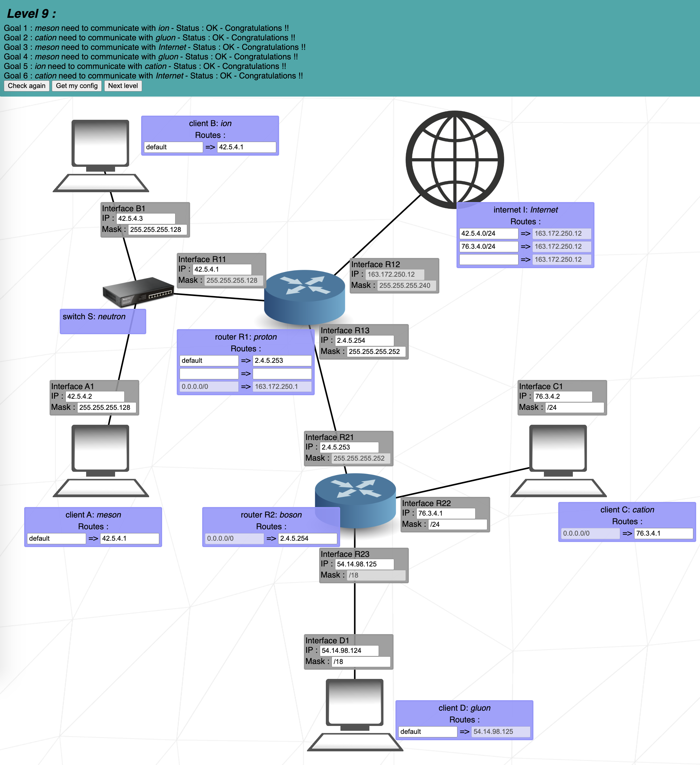Advance using the Next level button
The width and height of the screenshot is (700, 765).
(x=123, y=86)
